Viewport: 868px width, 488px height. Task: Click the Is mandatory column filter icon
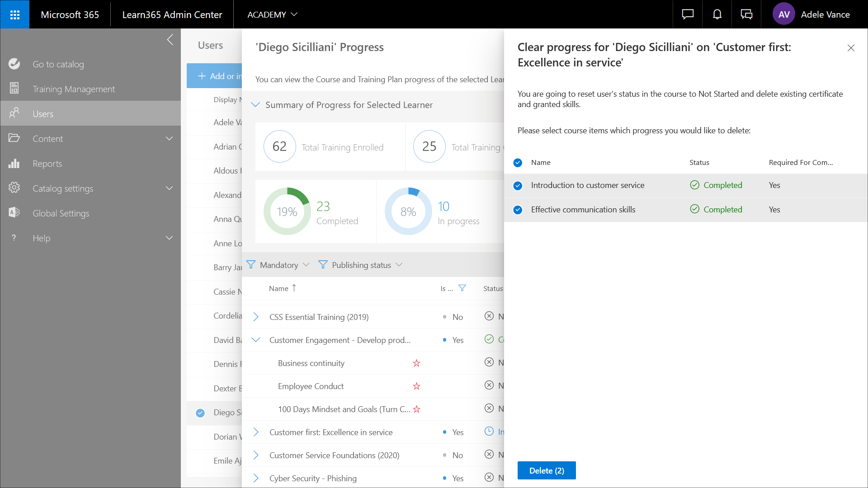462,288
